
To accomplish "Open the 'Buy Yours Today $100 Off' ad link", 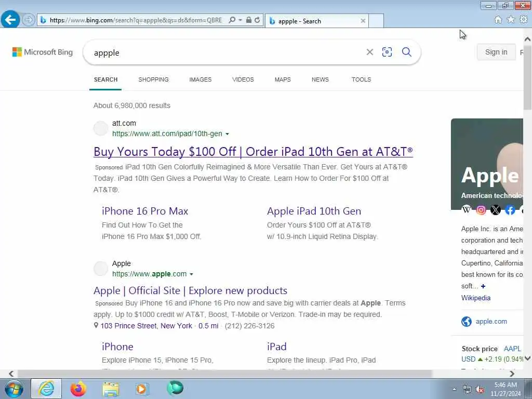I will [x=253, y=151].
